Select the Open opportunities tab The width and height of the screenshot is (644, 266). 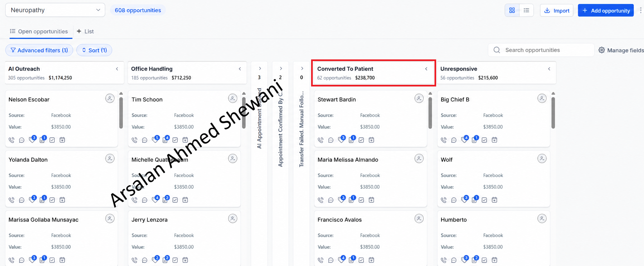(x=39, y=31)
